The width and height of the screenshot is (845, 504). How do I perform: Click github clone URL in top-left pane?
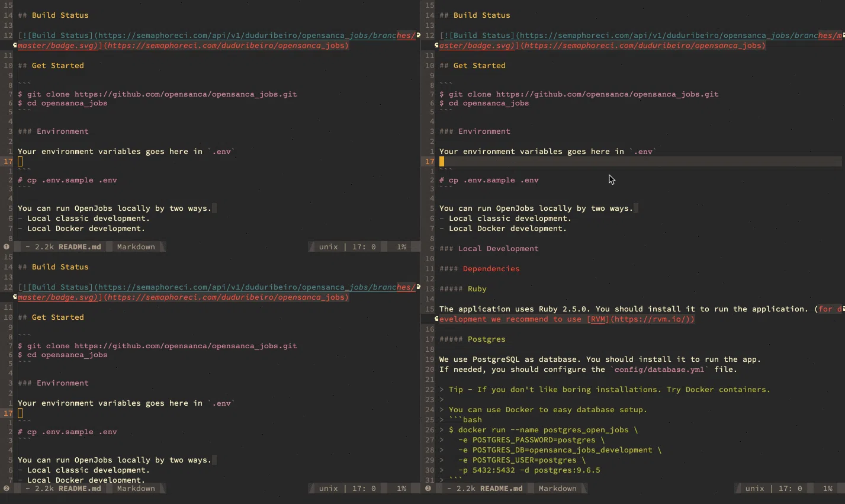(186, 94)
